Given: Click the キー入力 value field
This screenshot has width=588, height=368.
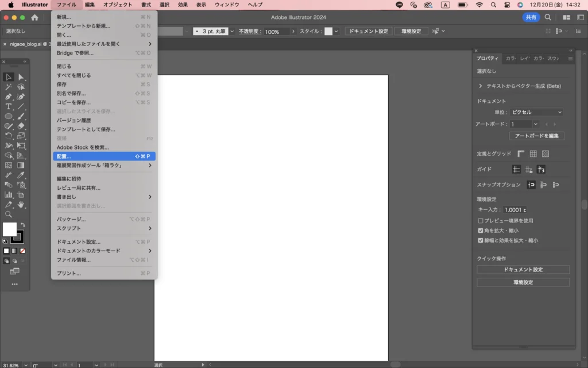Looking at the screenshot, I should [x=516, y=210].
